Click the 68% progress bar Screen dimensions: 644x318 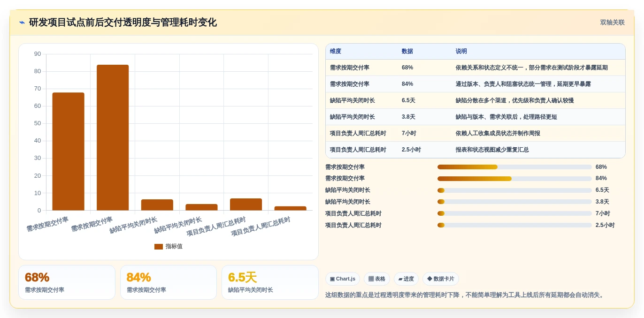(514, 167)
